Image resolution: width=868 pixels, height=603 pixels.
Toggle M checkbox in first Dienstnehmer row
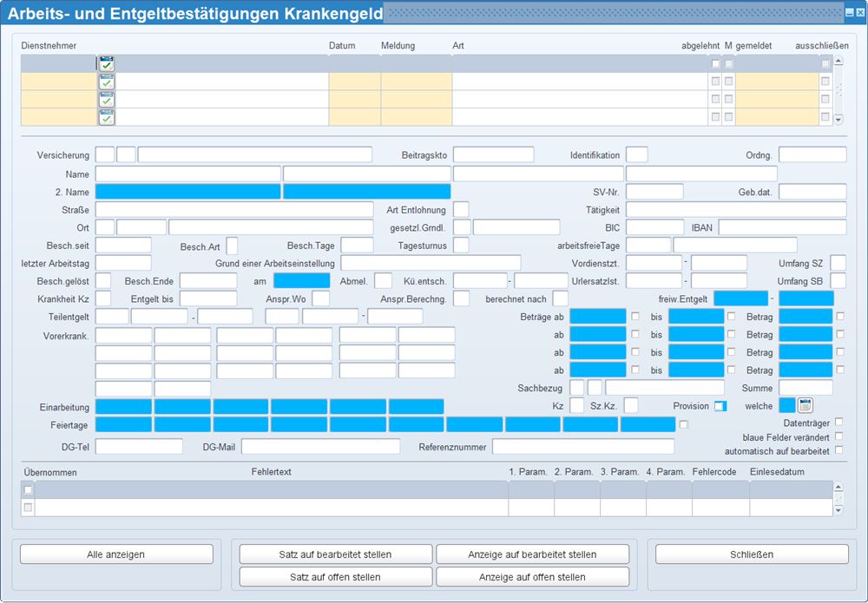coord(729,63)
